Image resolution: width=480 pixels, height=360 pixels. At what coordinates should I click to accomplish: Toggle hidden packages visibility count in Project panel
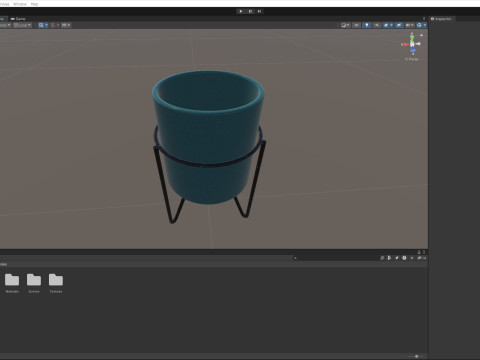click(422, 258)
